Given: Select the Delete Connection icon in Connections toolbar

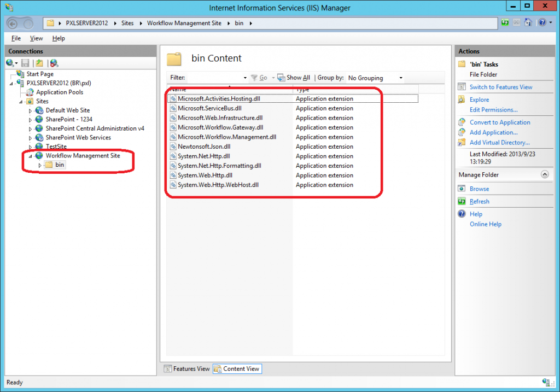Looking at the screenshot, I should [x=53, y=62].
